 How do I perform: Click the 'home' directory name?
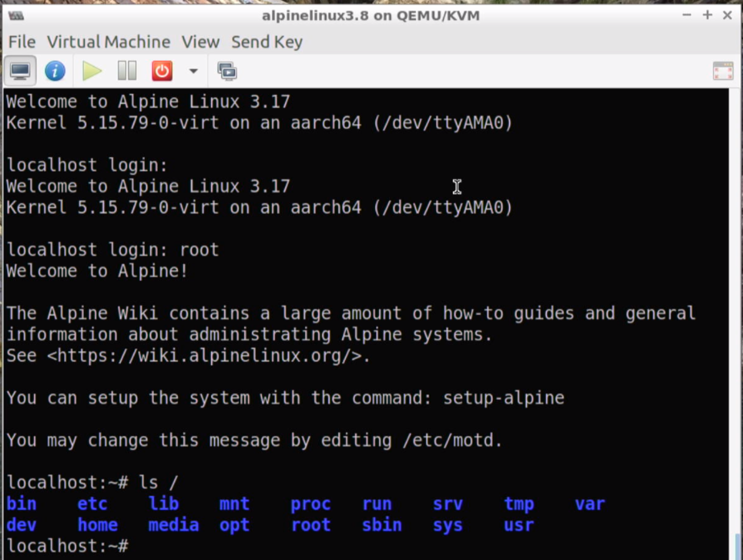pyautogui.click(x=97, y=525)
